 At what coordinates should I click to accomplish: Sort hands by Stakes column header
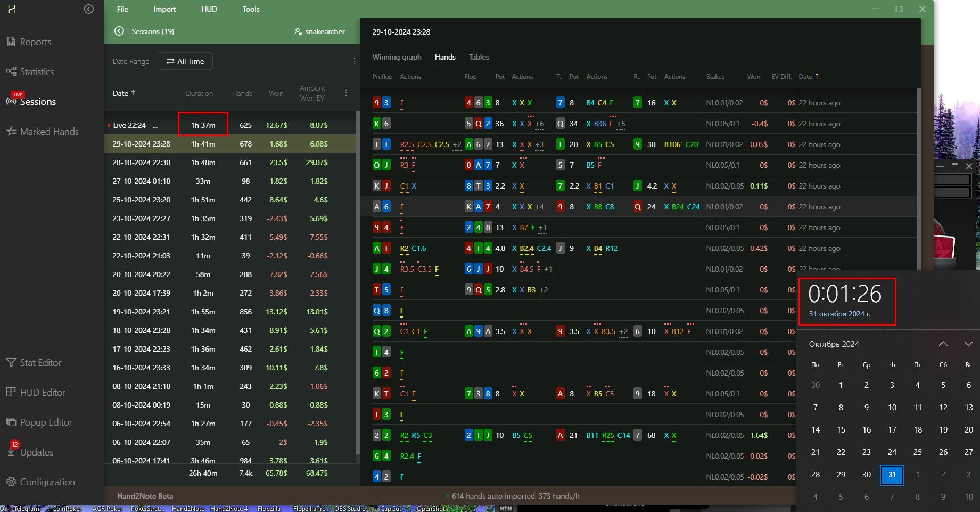pyautogui.click(x=715, y=77)
